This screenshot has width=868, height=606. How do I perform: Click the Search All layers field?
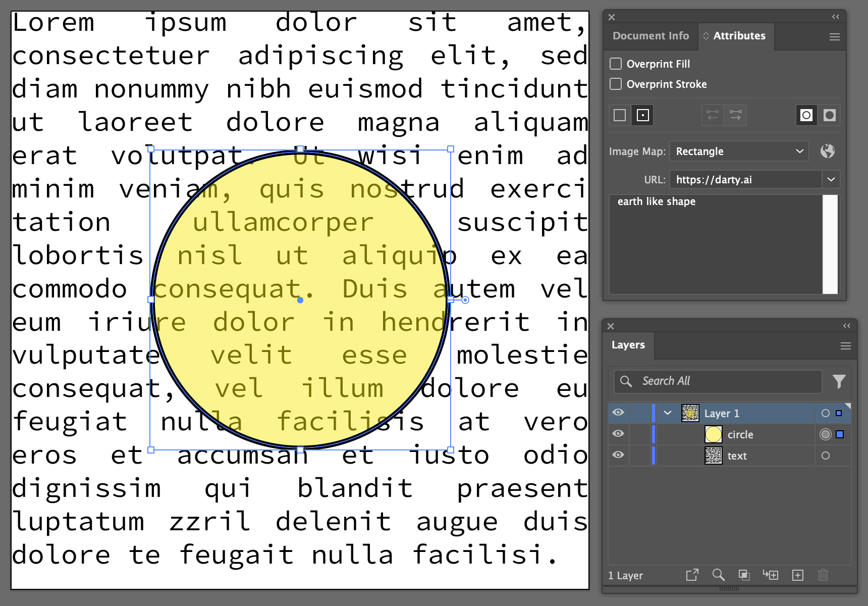coord(718,381)
